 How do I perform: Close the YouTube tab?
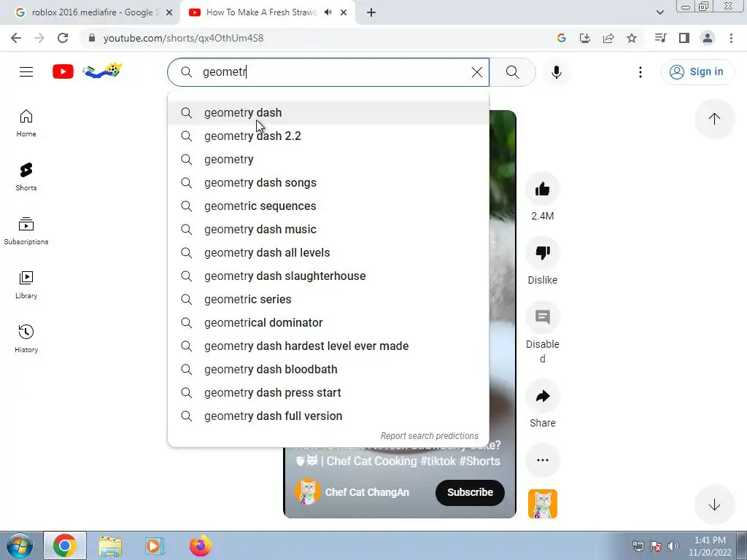point(344,12)
